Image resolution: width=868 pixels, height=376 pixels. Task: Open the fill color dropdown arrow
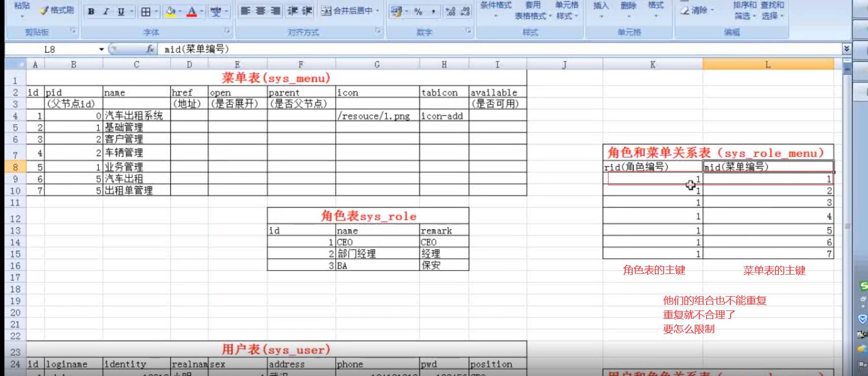(180, 12)
